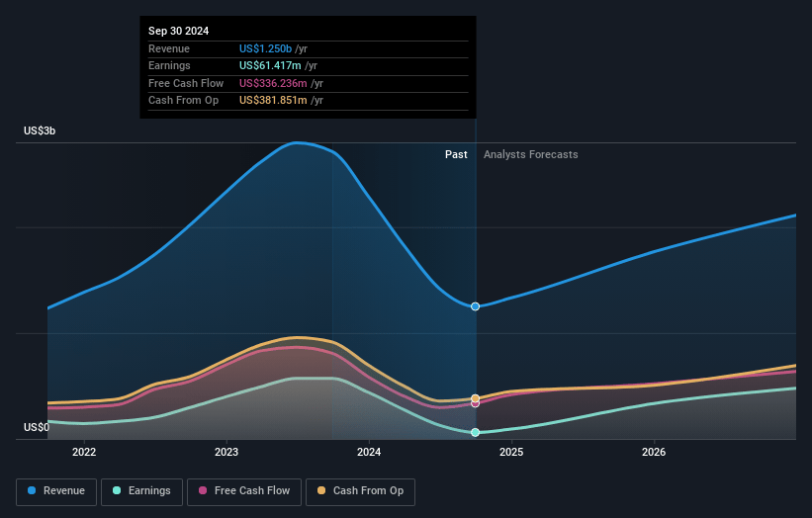Click the Earnings row label in tooltip
This screenshot has width=812, height=518.
point(169,65)
